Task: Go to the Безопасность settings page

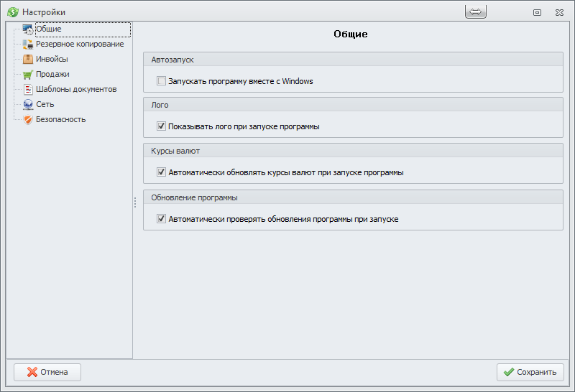Action: [61, 120]
